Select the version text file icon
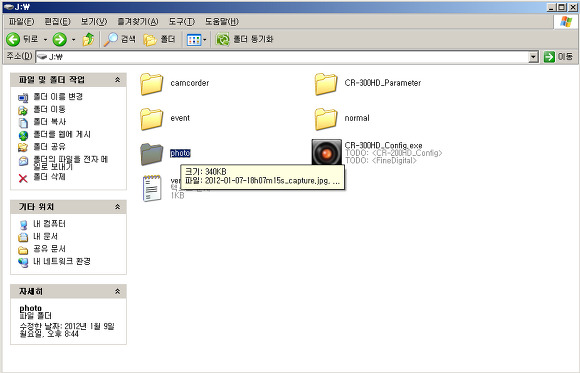Screen dimensions: 580x373 (152, 188)
